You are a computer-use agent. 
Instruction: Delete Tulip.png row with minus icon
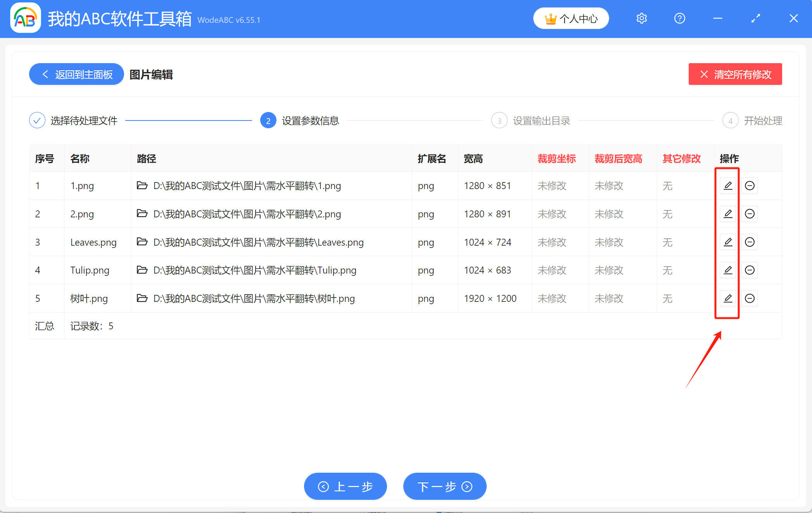pos(750,270)
